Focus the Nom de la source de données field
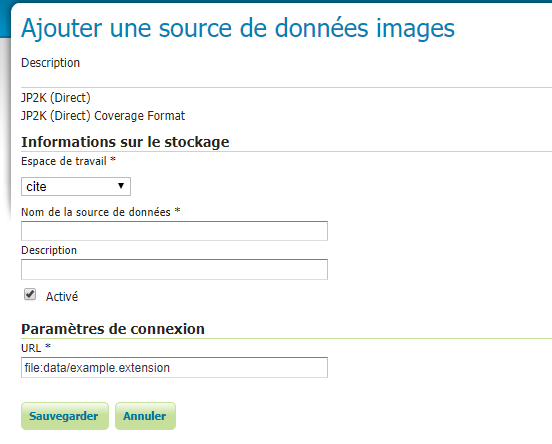552x444 pixels. pyautogui.click(x=174, y=231)
